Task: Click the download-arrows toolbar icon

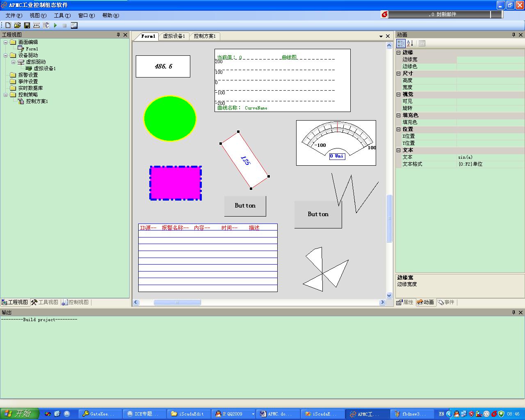Action: pos(37,25)
